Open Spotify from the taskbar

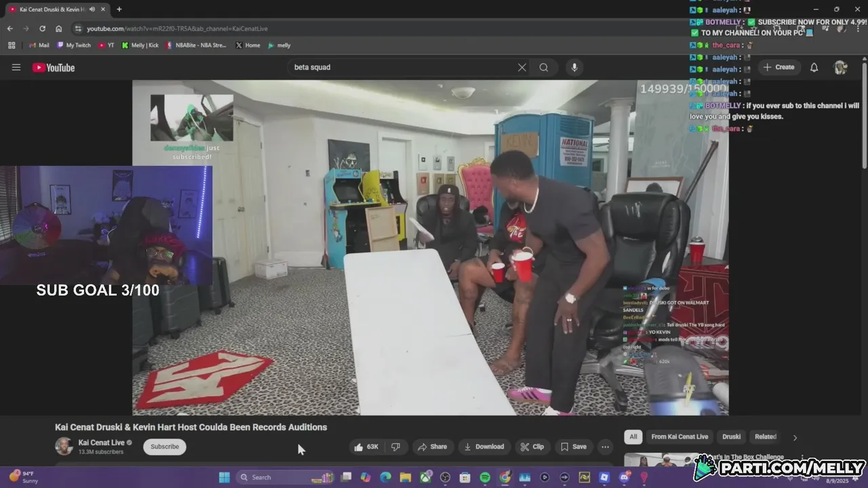485,477
